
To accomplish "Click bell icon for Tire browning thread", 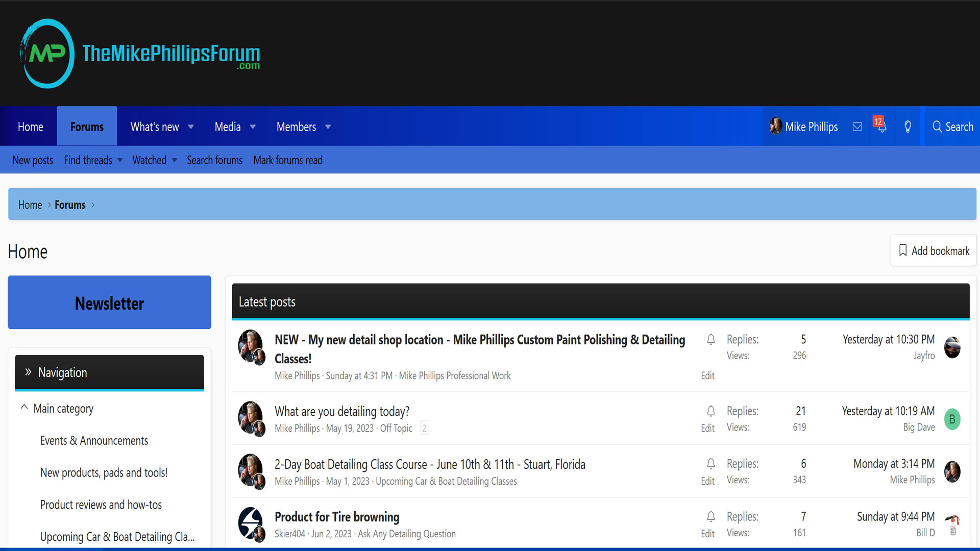I will coord(710,516).
